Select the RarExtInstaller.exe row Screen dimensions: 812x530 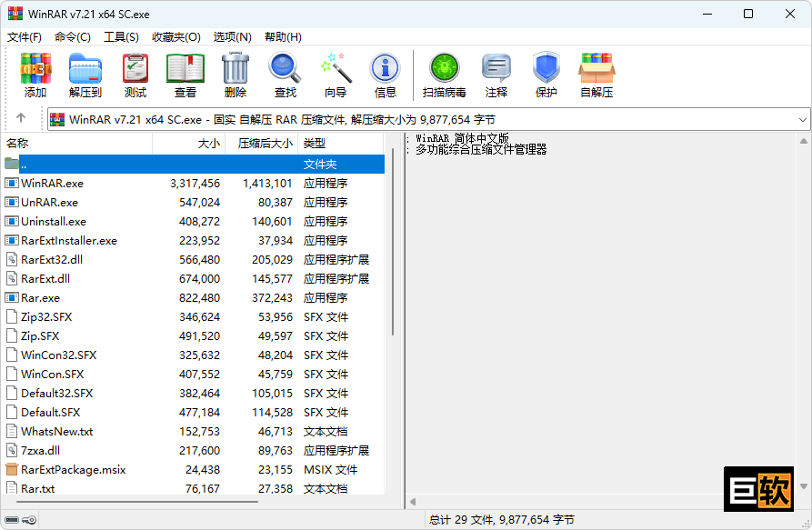(194, 240)
